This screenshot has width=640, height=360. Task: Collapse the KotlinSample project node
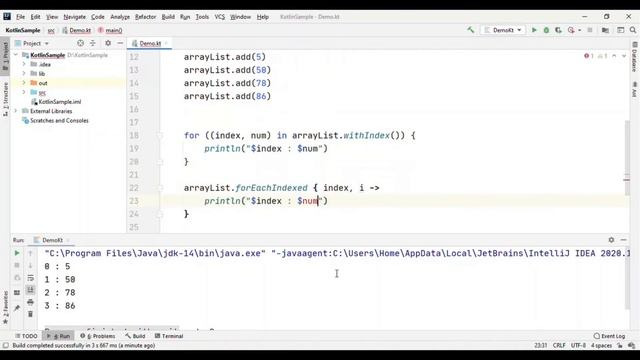tap(16, 55)
